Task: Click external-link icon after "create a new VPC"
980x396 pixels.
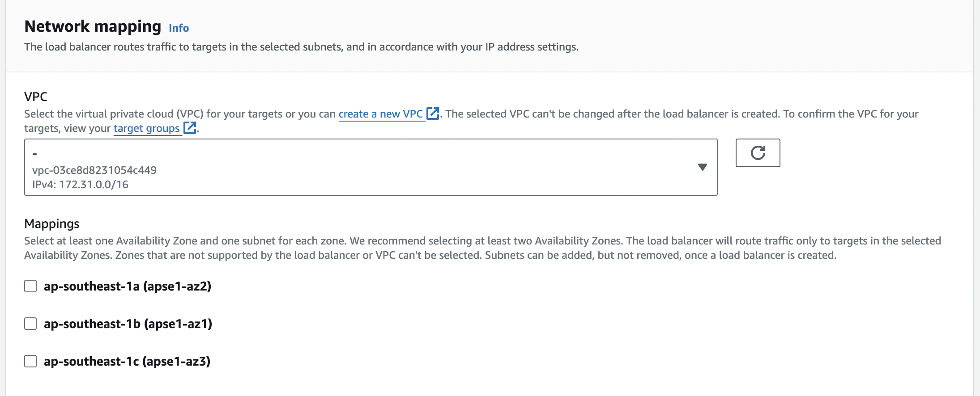Action: point(433,114)
